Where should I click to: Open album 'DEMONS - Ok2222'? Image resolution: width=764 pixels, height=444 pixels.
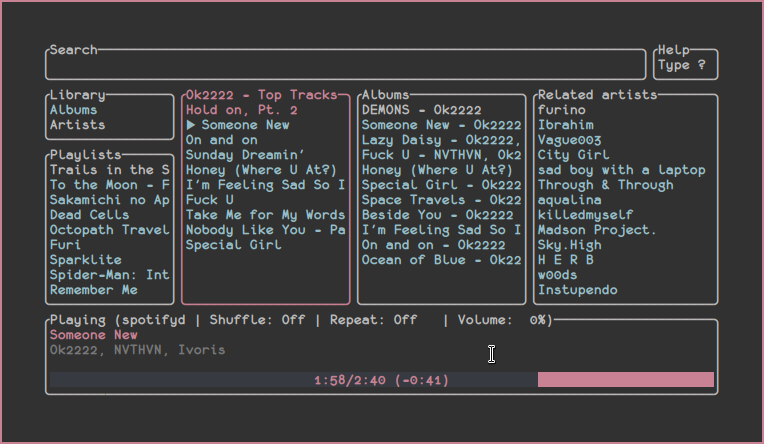[421, 110]
